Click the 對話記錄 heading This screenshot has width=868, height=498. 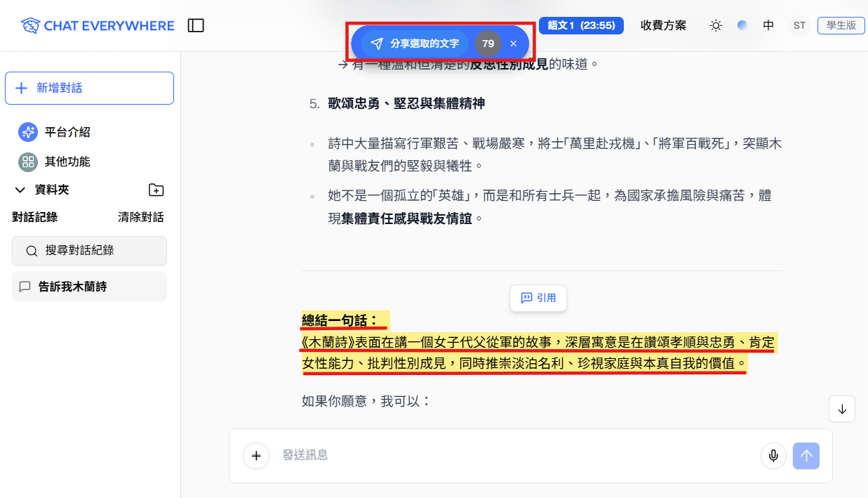[x=35, y=217]
